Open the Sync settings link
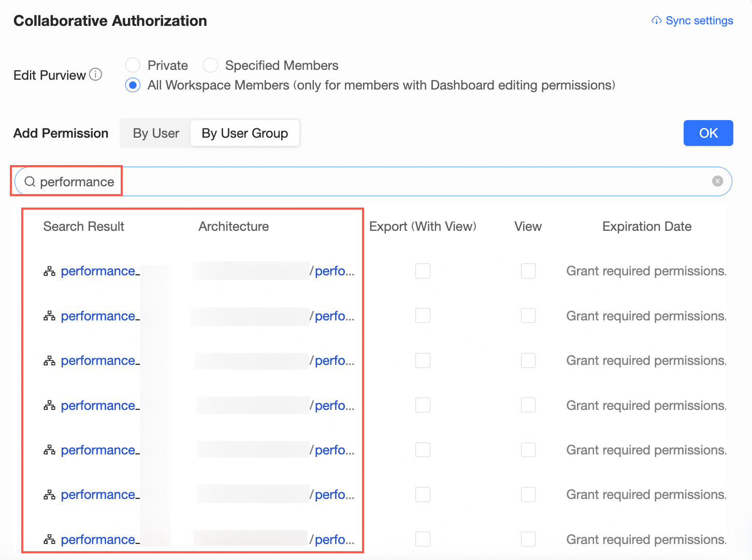This screenshot has height=560, width=752. (x=699, y=21)
